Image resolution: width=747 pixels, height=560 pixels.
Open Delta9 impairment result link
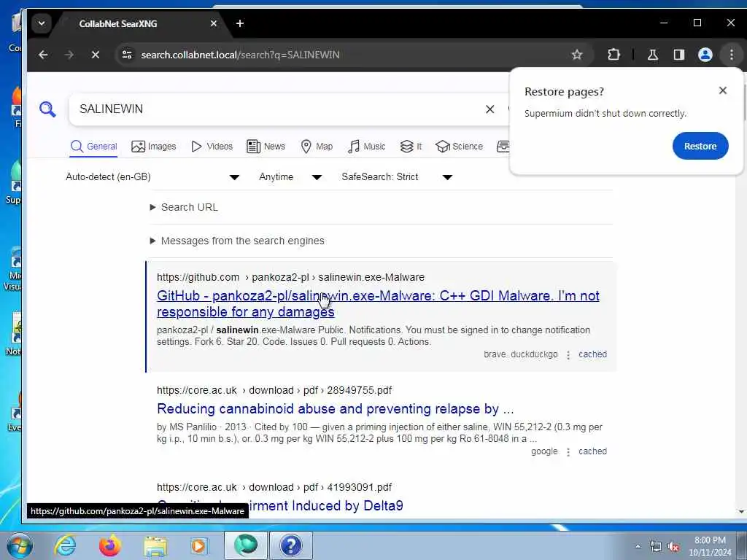click(279, 506)
